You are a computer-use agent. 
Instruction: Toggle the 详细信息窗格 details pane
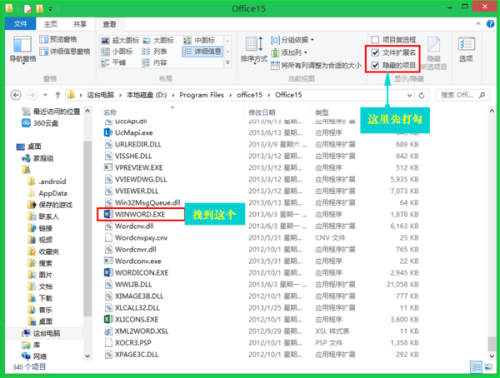click(x=65, y=51)
